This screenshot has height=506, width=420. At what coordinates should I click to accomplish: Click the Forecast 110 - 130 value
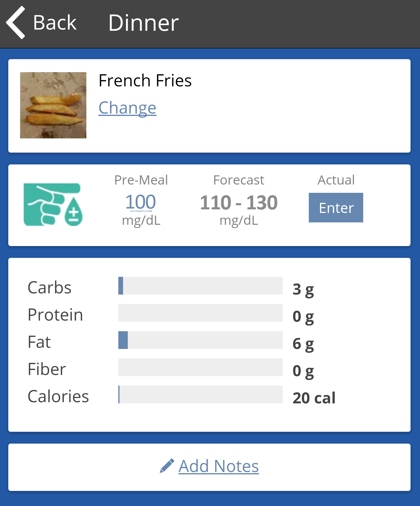(x=239, y=203)
